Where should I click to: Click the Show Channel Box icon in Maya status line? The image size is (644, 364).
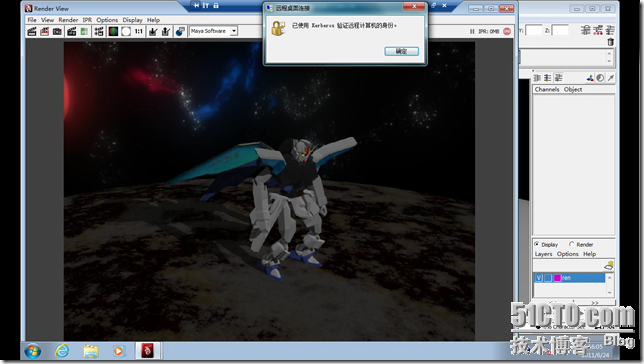(610, 30)
